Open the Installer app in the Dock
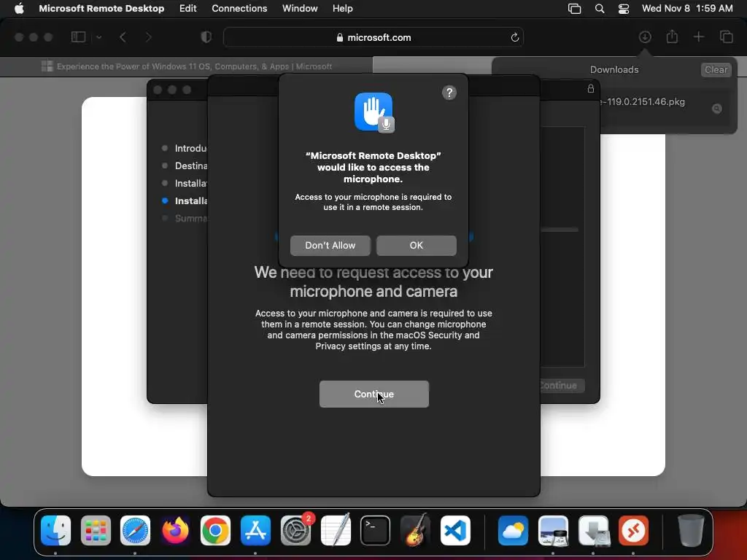Viewport: 747px width, 560px height. [x=593, y=530]
